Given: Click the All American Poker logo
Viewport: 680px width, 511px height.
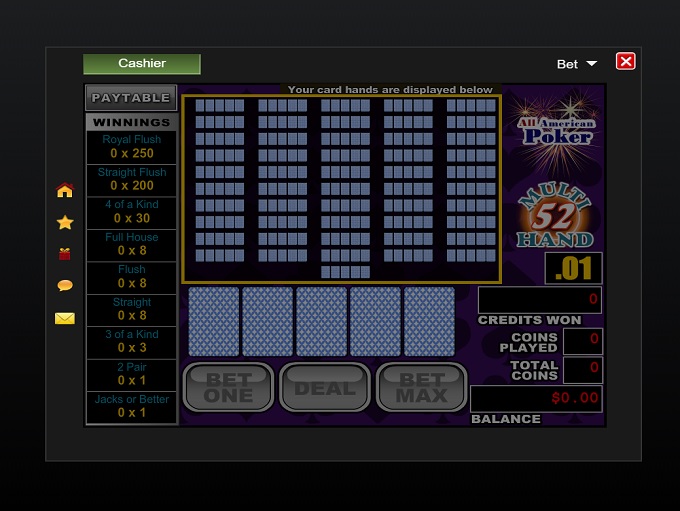Looking at the screenshot, I should (556, 127).
